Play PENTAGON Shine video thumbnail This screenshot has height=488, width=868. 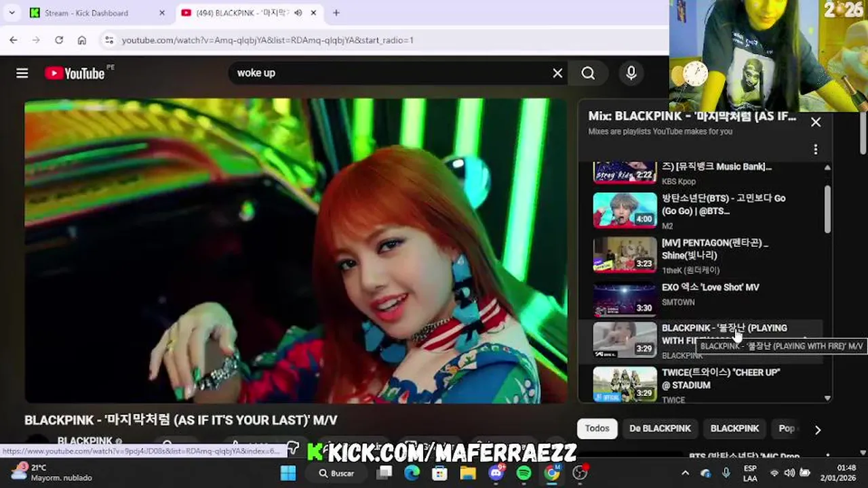pyautogui.click(x=625, y=254)
